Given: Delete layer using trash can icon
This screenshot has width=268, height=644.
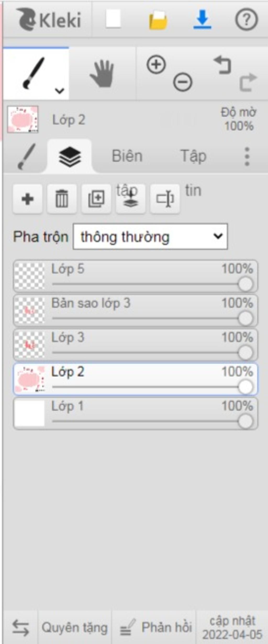Looking at the screenshot, I should [x=62, y=199].
